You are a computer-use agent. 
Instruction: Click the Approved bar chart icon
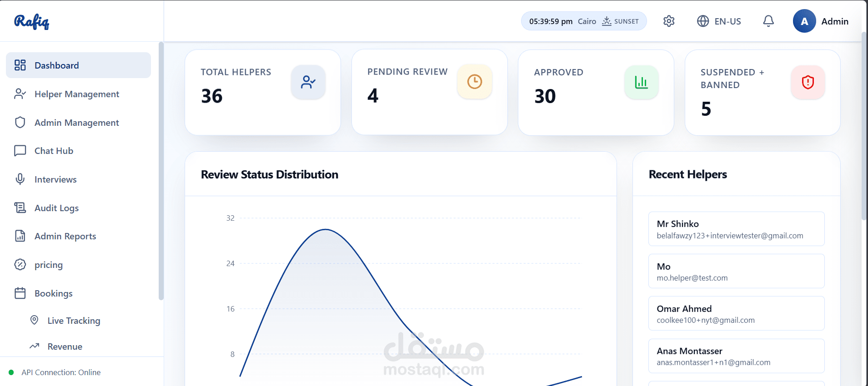(641, 82)
